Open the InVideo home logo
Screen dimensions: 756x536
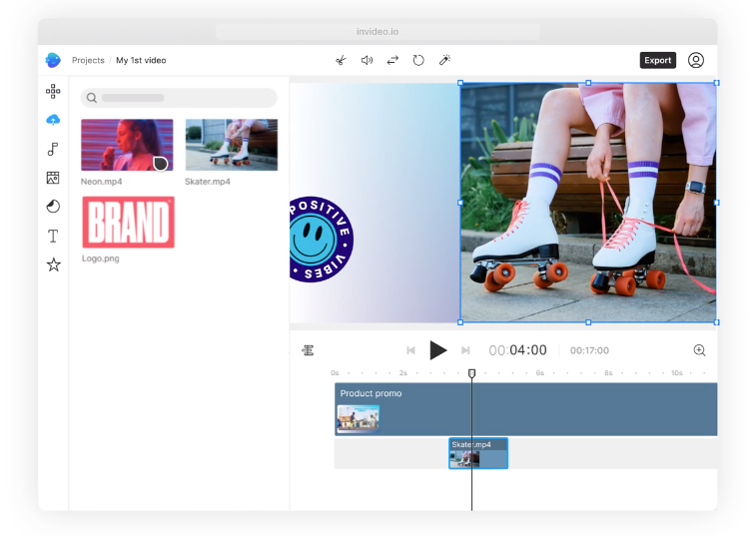click(53, 60)
